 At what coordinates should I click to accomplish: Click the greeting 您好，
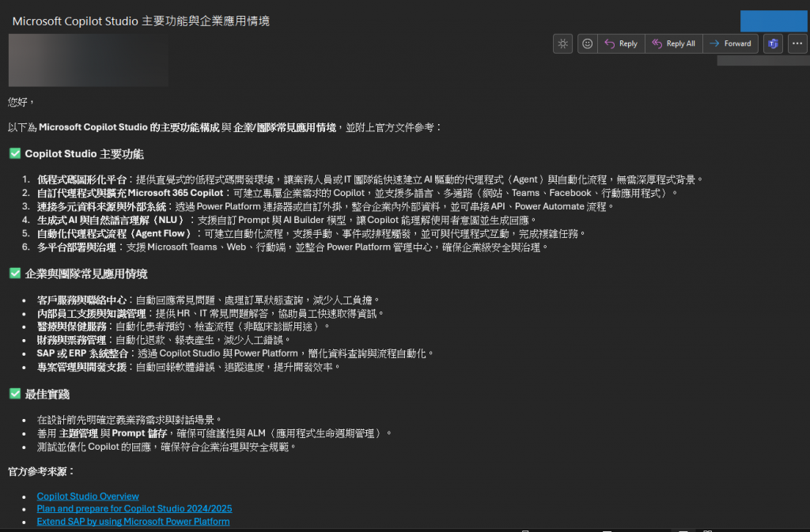click(x=21, y=102)
